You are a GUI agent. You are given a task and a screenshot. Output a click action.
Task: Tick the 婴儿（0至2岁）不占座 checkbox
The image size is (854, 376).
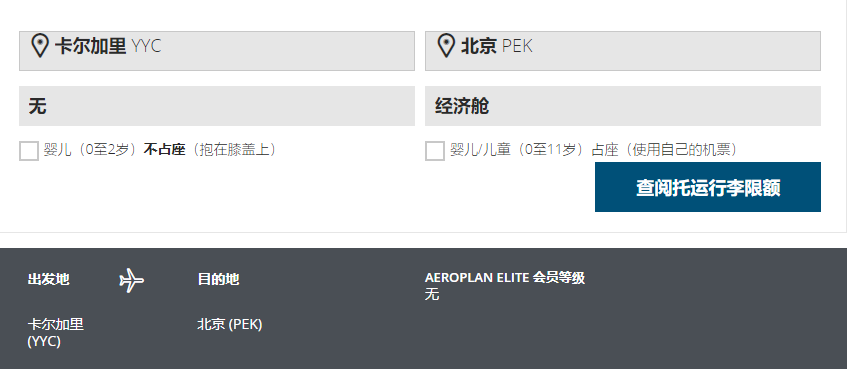click(29, 151)
